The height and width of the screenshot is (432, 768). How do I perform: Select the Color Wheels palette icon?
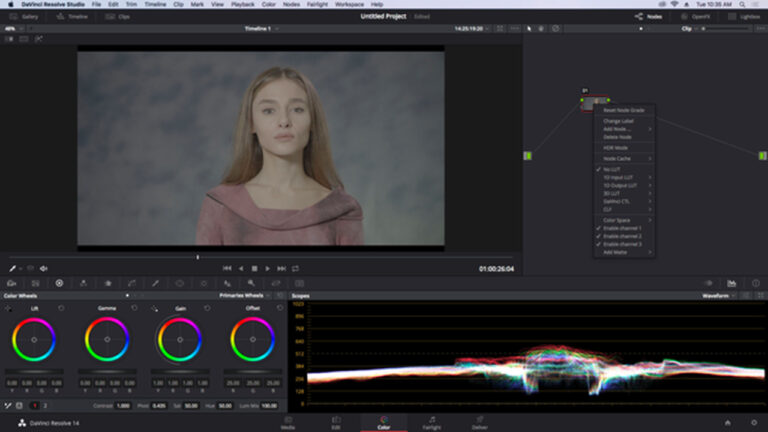(59, 283)
